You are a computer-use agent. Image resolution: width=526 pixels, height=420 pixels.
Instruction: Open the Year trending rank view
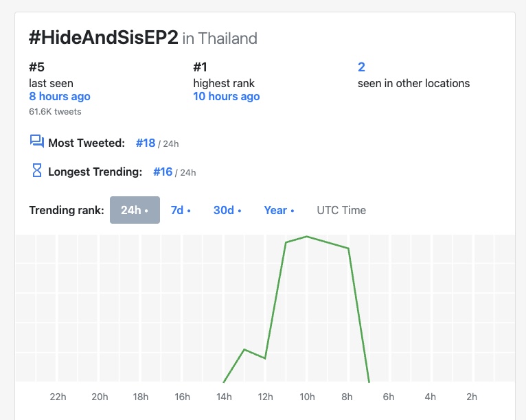(279, 210)
